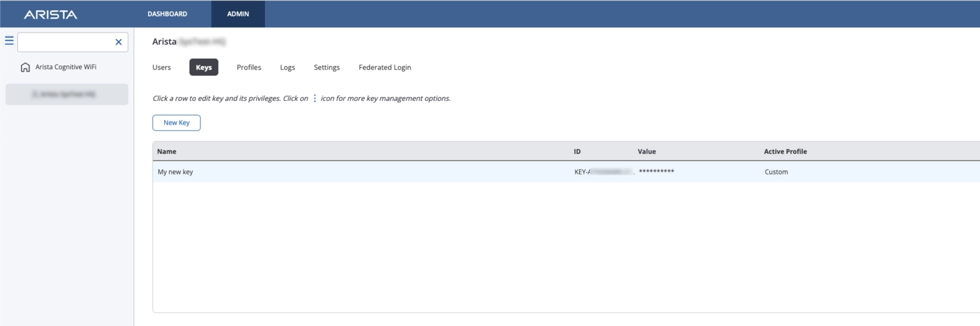Select the blurred location entry in sidebar

click(66, 94)
